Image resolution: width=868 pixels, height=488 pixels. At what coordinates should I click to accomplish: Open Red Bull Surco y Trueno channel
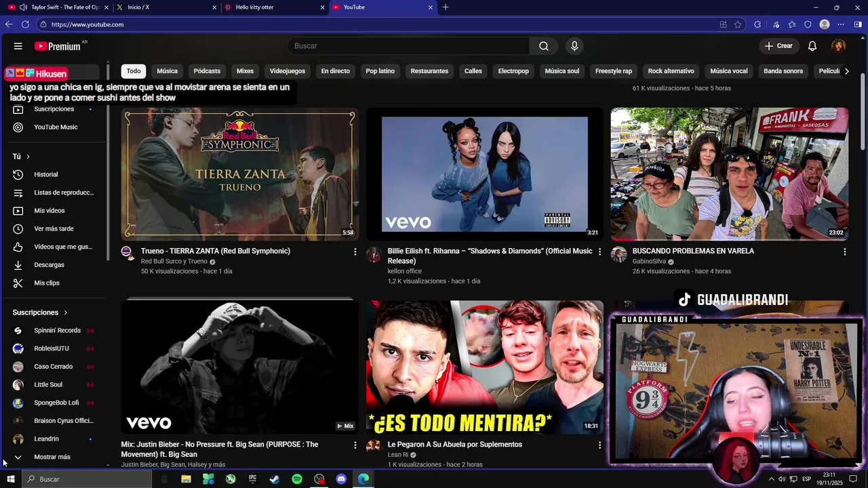click(174, 262)
